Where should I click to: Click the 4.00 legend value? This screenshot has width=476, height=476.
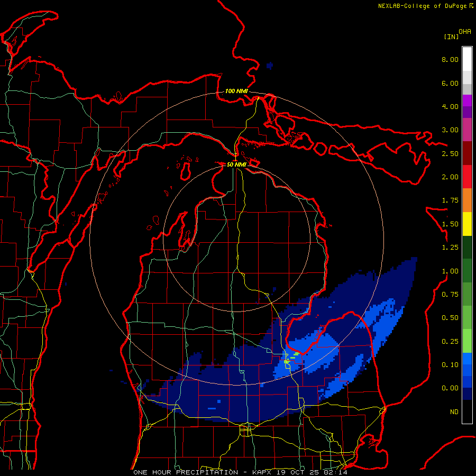[450, 106]
